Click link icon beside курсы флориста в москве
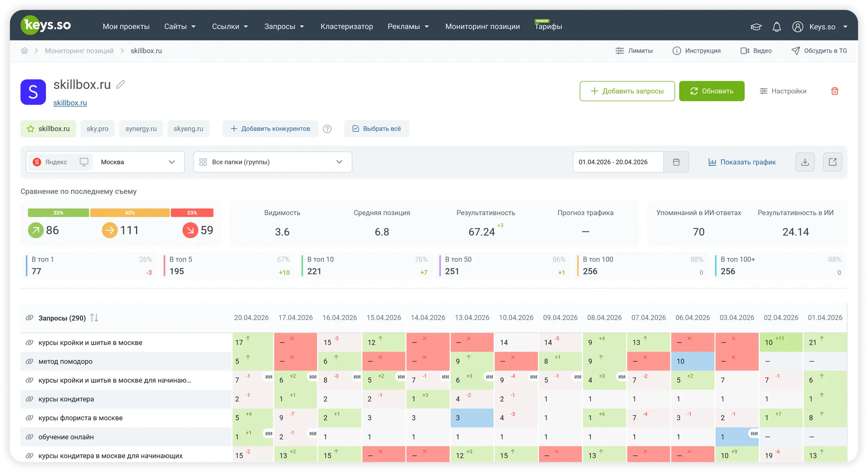 [29, 418]
